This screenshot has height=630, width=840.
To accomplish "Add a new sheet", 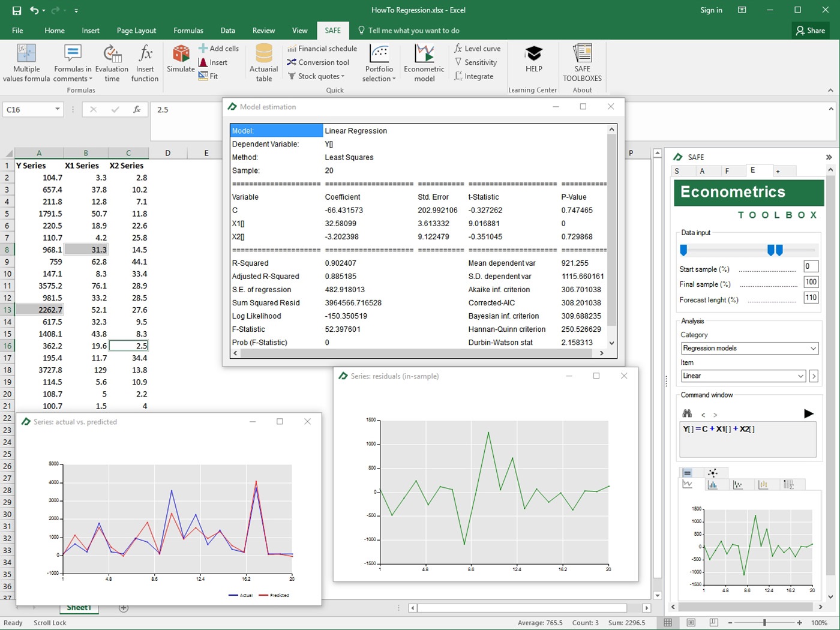I will pos(124,608).
